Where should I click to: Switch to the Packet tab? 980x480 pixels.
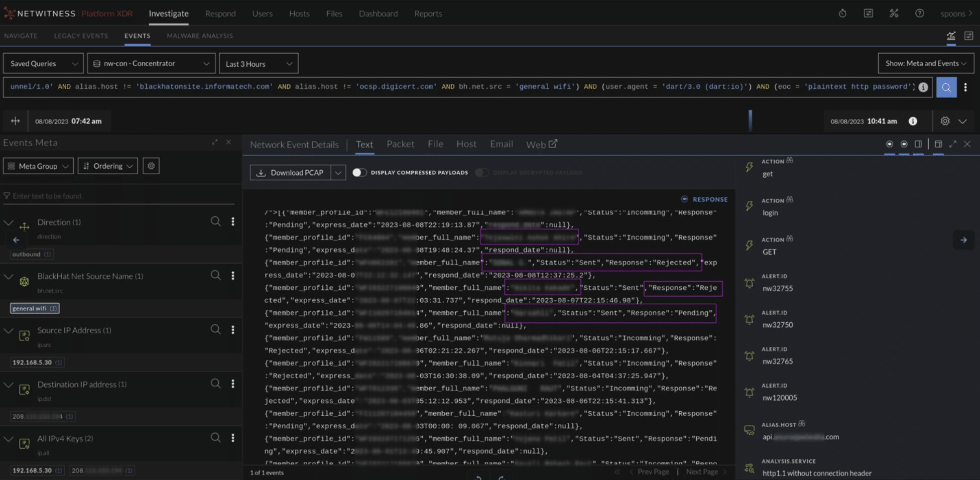[400, 144]
